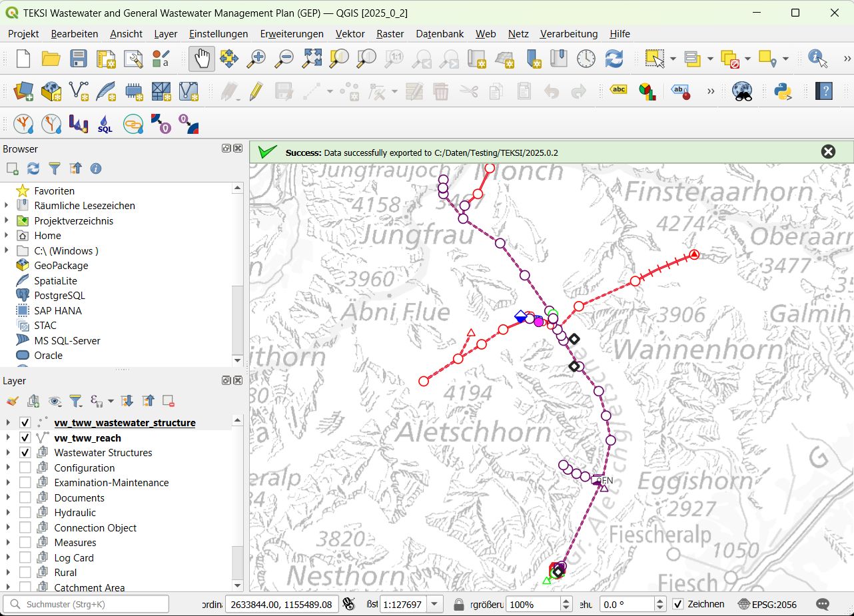Open the Vektor menu

350,33
